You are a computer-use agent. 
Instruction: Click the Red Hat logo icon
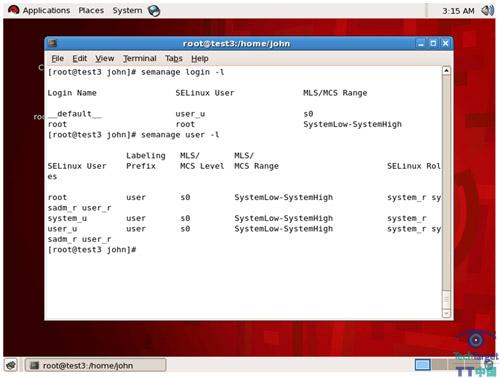click(13, 10)
